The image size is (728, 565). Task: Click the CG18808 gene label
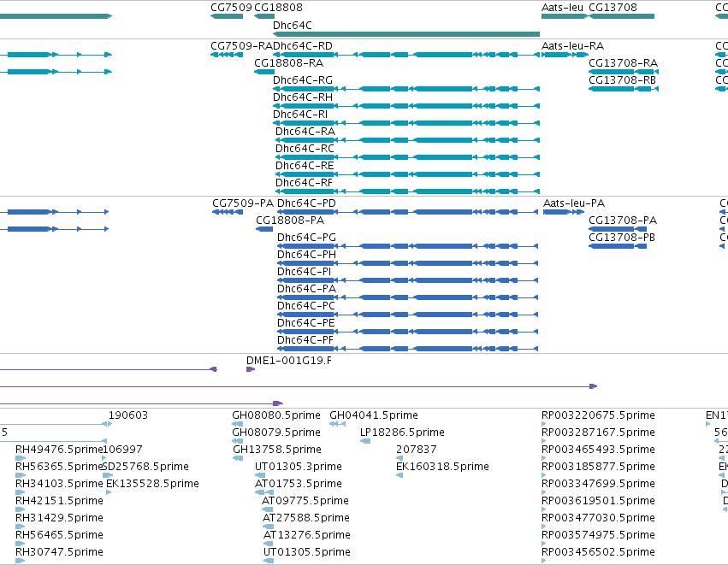point(278,8)
